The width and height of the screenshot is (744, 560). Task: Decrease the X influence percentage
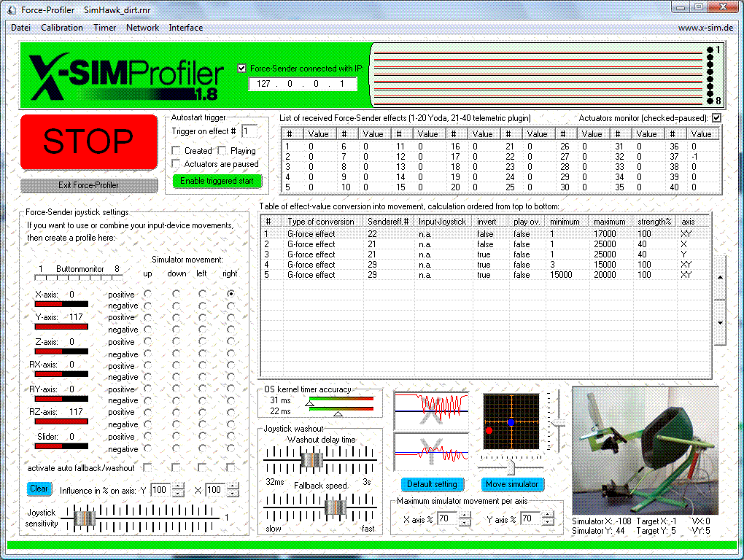pos(233,493)
